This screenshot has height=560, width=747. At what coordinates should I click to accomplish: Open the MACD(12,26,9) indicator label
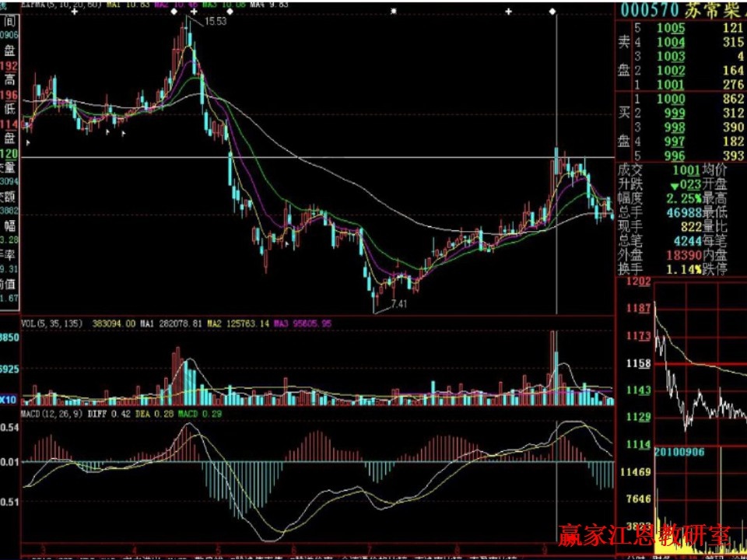[x=53, y=415]
